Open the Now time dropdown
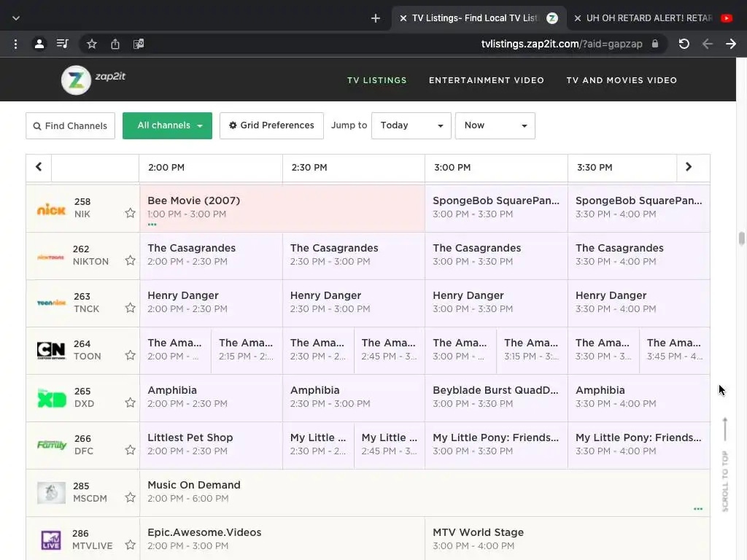 click(495, 125)
